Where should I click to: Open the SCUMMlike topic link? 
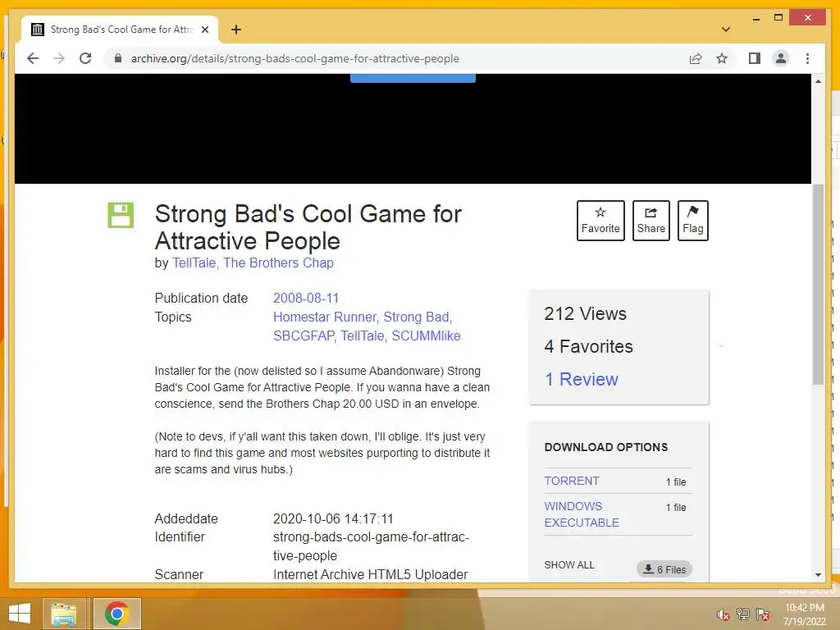coord(426,336)
